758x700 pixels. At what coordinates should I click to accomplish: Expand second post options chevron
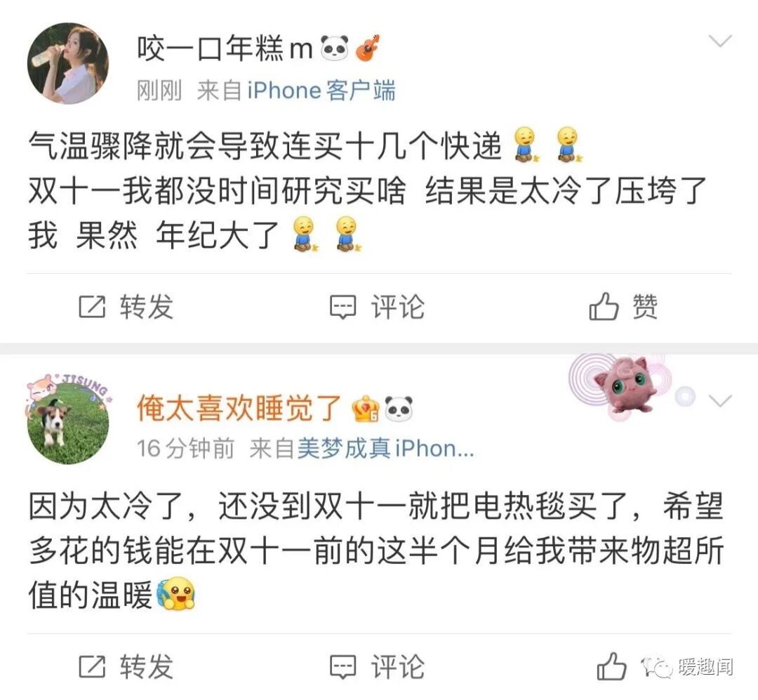pos(720,401)
